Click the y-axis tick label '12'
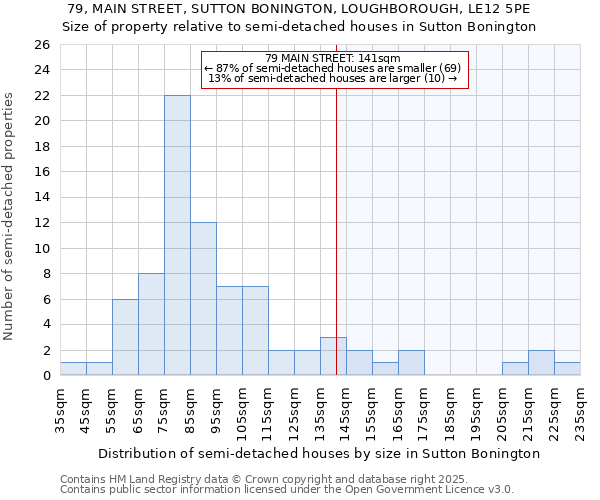The width and height of the screenshot is (600, 500). [42, 223]
